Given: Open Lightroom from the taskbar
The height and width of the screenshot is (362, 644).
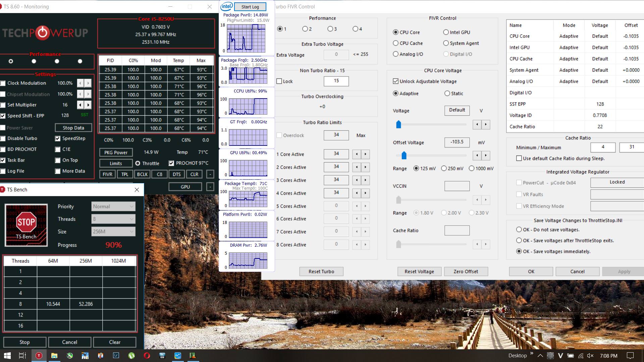Looking at the screenshot, I should pos(116,356).
